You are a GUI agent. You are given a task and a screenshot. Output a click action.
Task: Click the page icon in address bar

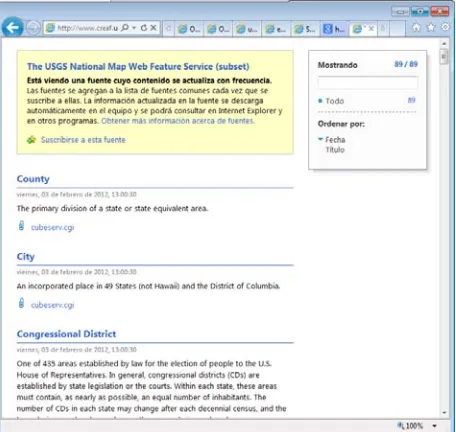[50, 28]
